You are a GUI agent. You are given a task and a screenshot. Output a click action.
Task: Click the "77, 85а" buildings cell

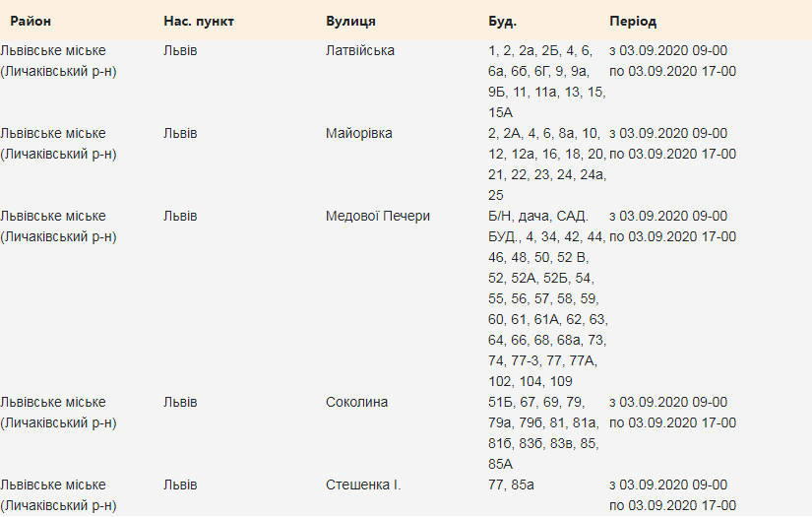coord(511,485)
